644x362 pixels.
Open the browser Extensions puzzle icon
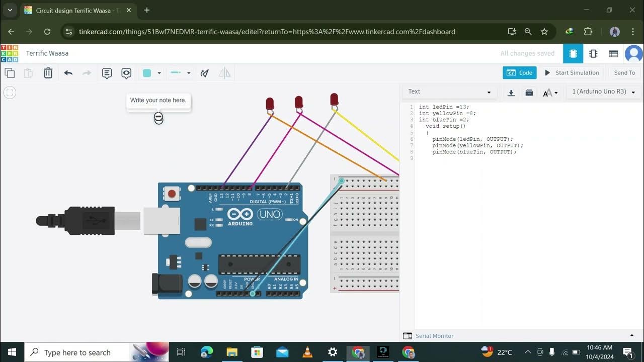(x=588, y=32)
